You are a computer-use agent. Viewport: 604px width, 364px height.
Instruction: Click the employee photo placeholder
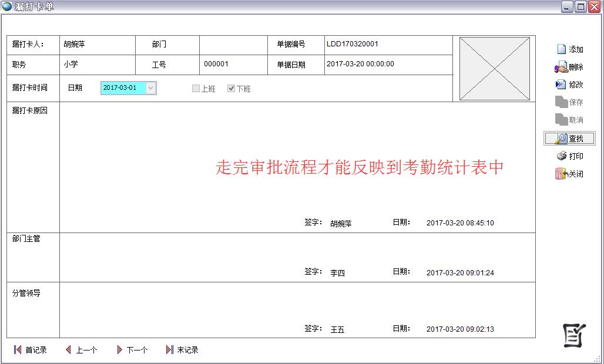pos(494,69)
